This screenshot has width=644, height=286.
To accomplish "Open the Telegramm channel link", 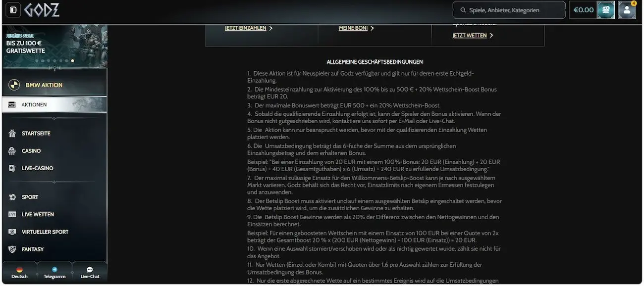I will [x=54, y=273].
